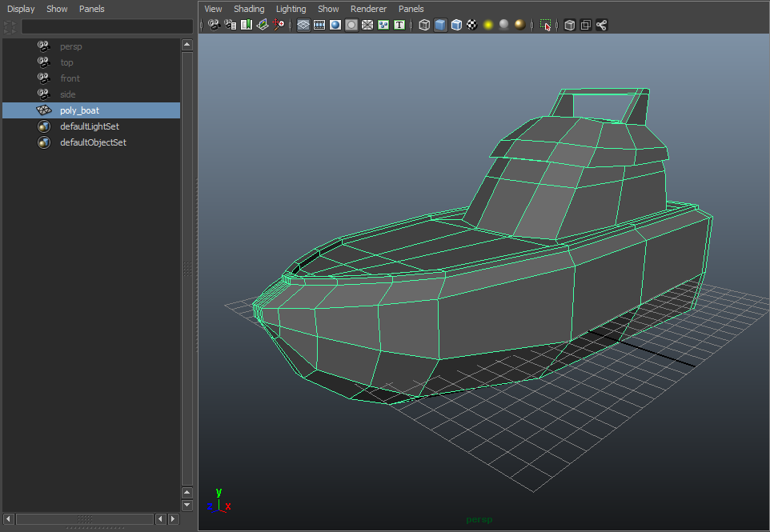The image size is (770, 532).
Task: Enable viewport Shadows gray sphere icon
Action: click(503, 25)
